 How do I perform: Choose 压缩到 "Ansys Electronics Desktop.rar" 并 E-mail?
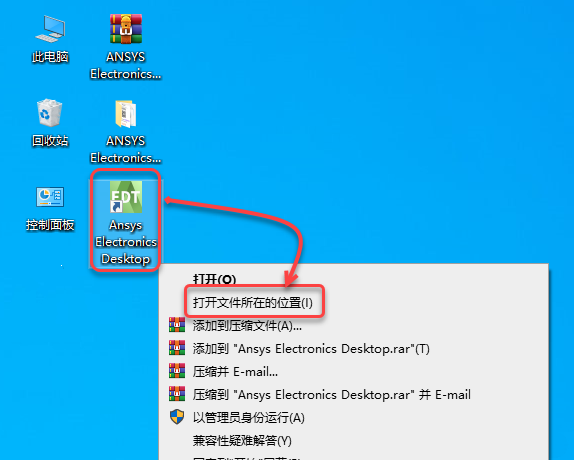332,394
